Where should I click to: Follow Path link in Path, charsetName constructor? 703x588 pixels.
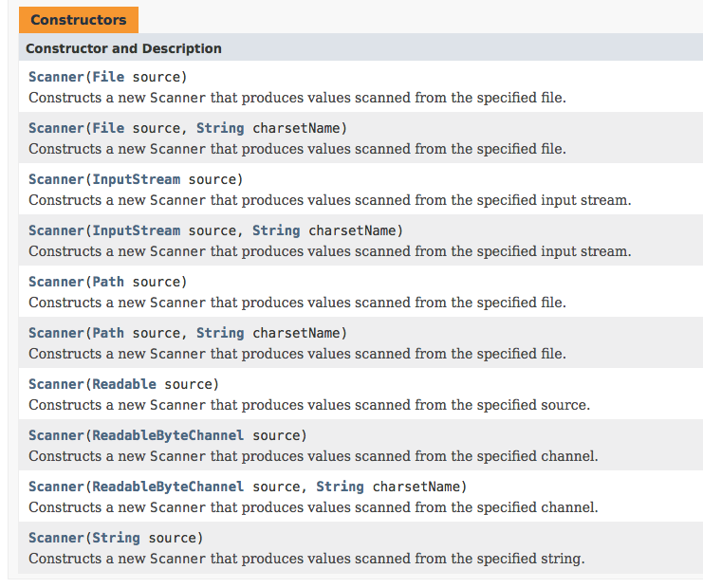click(108, 333)
